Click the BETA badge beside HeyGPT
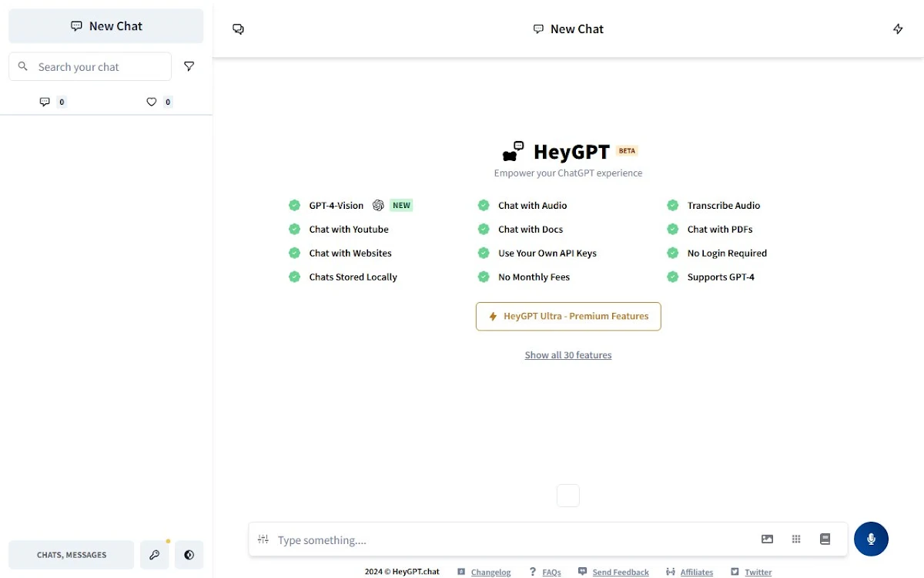 pyautogui.click(x=627, y=151)
